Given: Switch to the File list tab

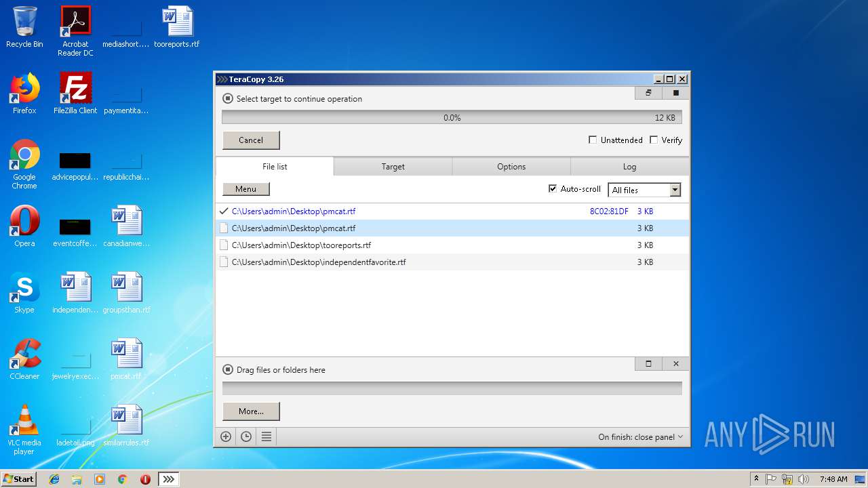Looking at the screenshot, I should point(275,167).
